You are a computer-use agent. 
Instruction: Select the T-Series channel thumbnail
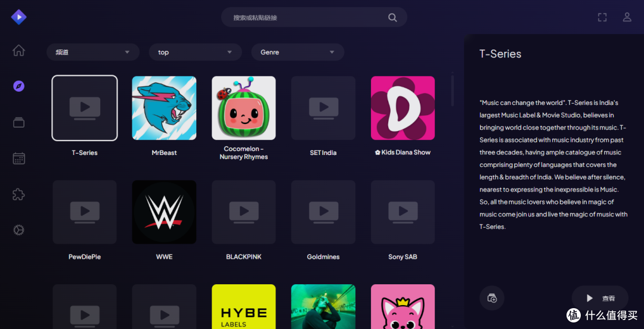(x=85, y=108)
